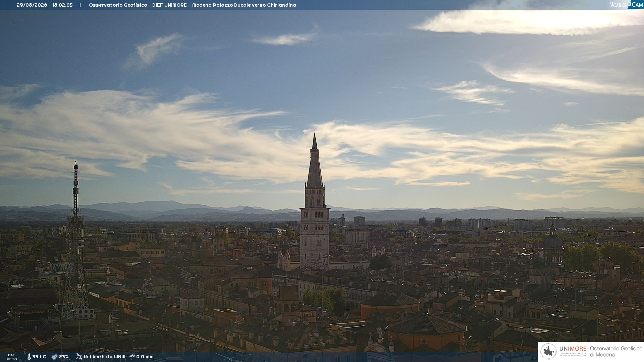Open the WeatherCam logo
The width and height of the screenshot is (644, 362).
click(x=626, y=5)
